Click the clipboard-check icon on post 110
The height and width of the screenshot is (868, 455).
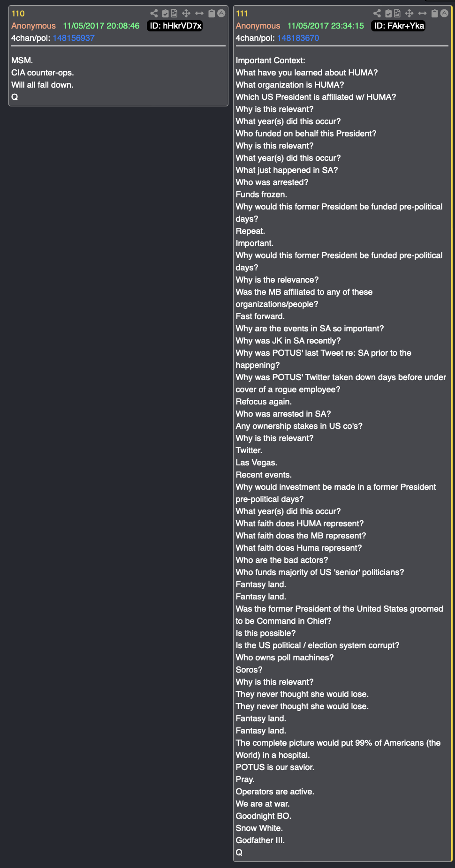(x=165, y=13)
